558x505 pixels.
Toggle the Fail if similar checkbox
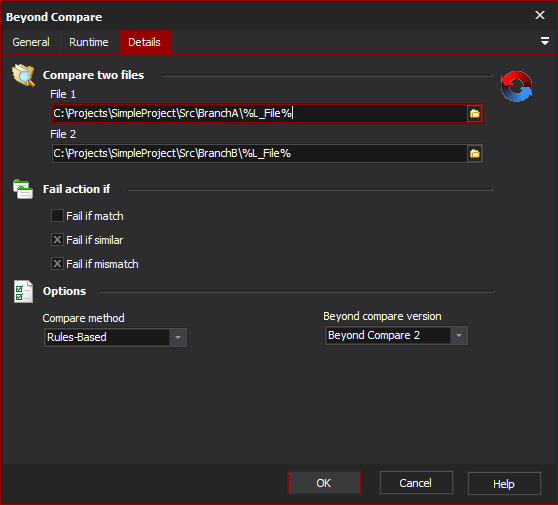[57, 240]
